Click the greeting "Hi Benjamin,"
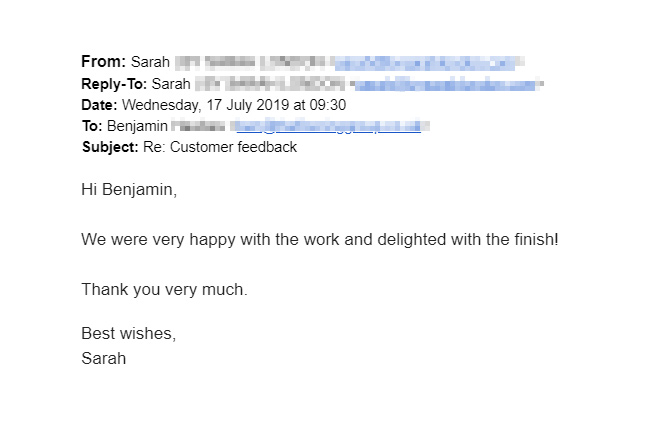The height and width of the screenshot is (426, 658). pos(129,190)
